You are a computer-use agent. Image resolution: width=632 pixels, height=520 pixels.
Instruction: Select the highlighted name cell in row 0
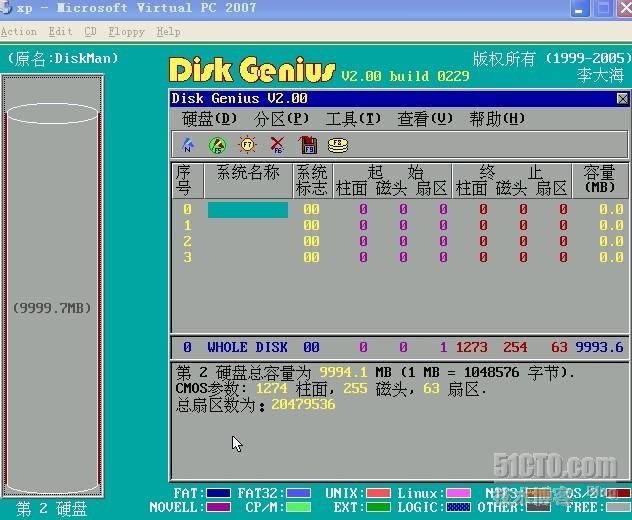coord(248,210)
